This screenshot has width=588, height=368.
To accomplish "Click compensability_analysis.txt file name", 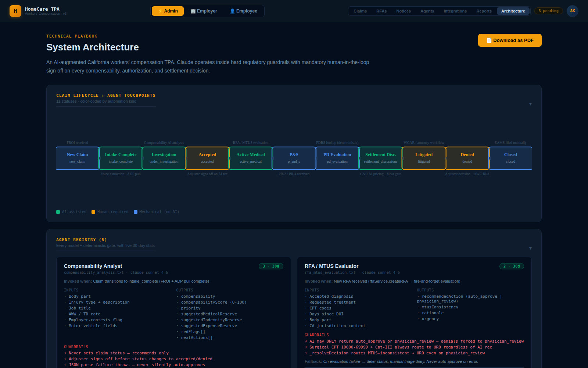I will click(x=94, y=273).
